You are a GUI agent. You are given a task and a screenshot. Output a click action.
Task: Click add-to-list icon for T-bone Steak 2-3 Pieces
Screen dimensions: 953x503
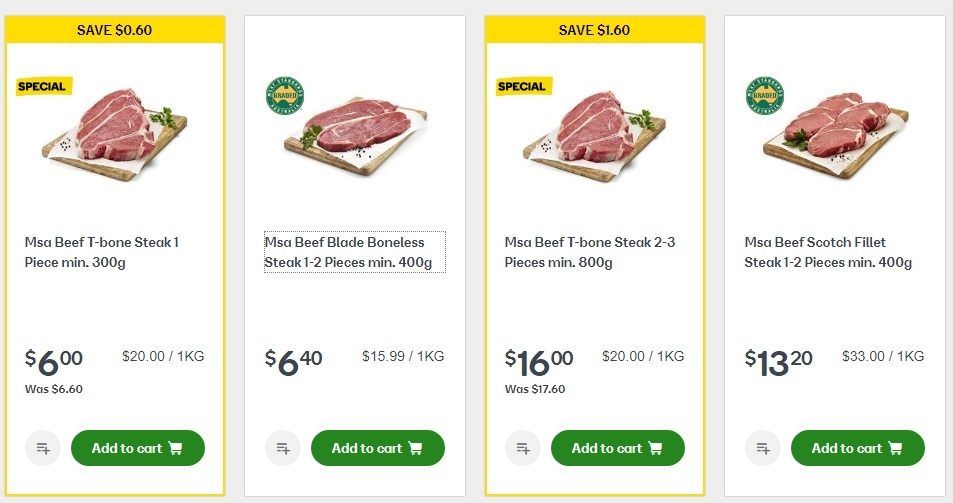[523, 448]
